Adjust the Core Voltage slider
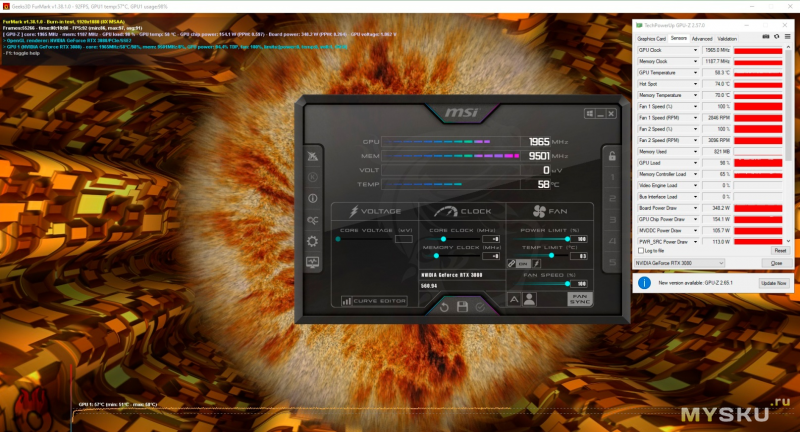This screenshot has height=432, width=800. click(365, 239)
